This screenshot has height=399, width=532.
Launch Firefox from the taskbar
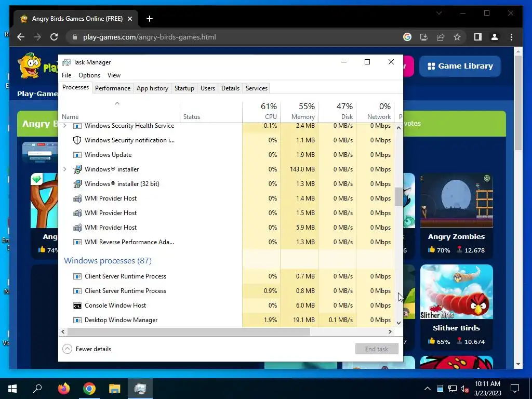pyautogui.click(x=64, y=389)
